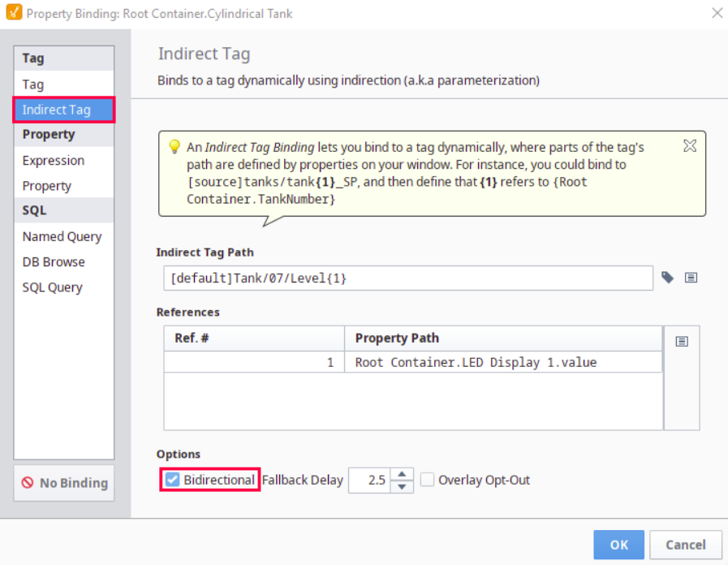Screen dimensions: 728x565
Task: Click the Indirect Tag Path text field
Action: click(407, 278)
